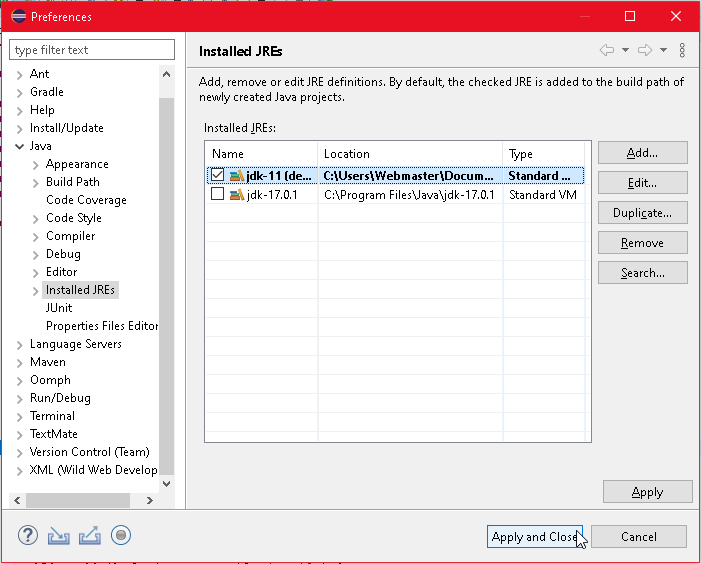Screen dimensions: 701x564
Task: Expand the Build Path subnode
Action: point(36,183)
